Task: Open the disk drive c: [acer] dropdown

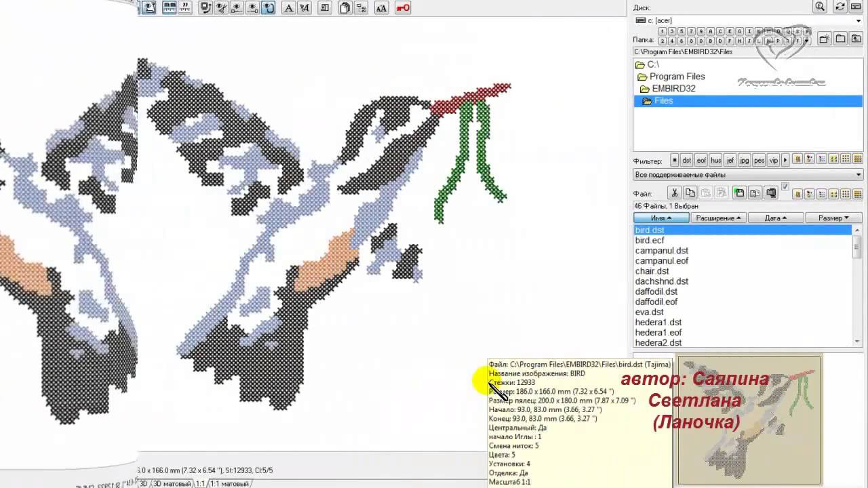Action: pos(859,21)
